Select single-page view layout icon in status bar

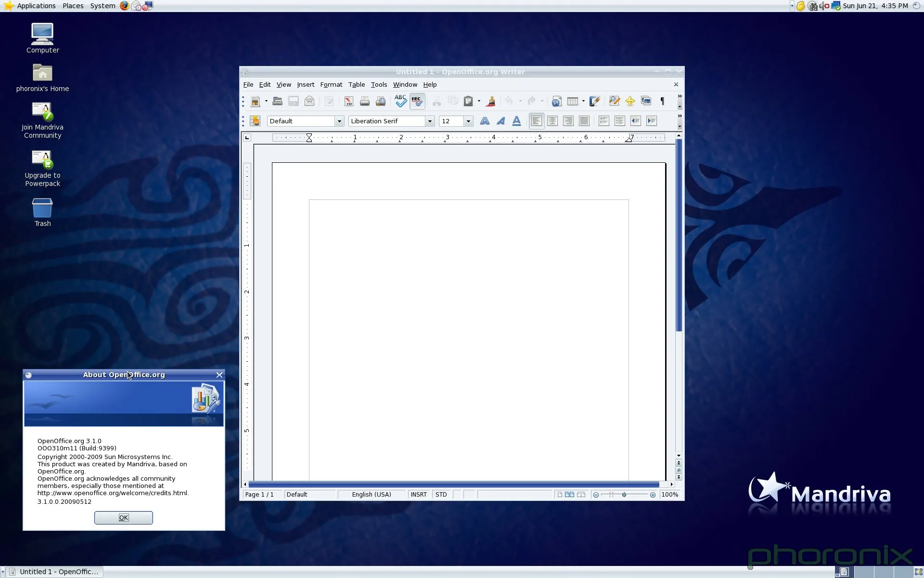click(x=560, y=495)
